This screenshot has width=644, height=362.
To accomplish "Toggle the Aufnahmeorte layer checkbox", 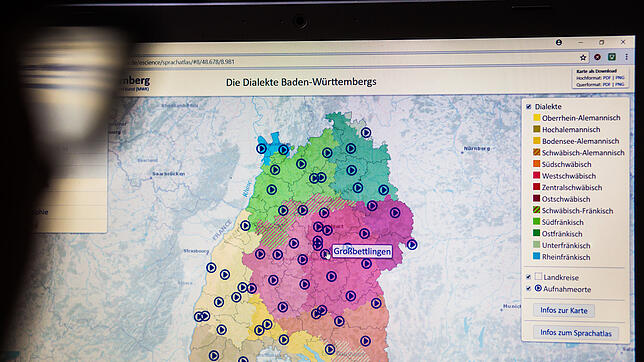I will pyautogui.click(x=529, y=289).
